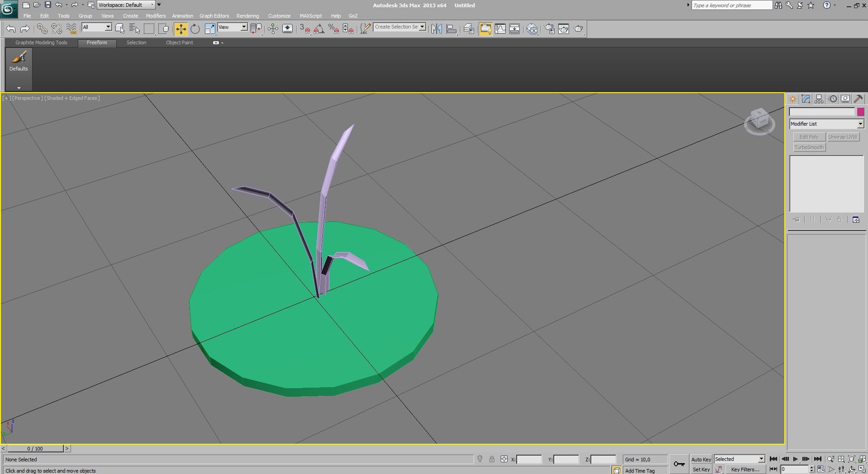Viewport: 868px width, 474px height.
Task: Toggle Auto Key animation mode
Action: tap(701, 459)
